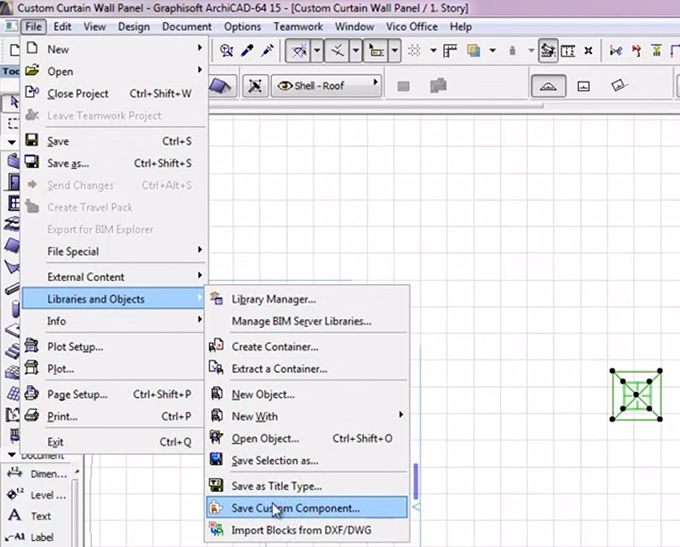Exit the application via Exit
The width and height of the screenshot is (680, 547).
[x=113, y=442]
